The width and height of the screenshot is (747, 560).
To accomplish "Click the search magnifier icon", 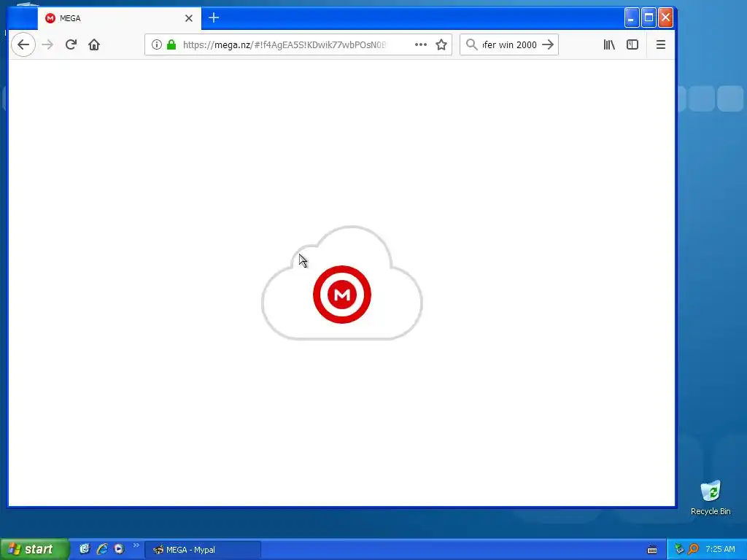I will (x=472, y=44).
